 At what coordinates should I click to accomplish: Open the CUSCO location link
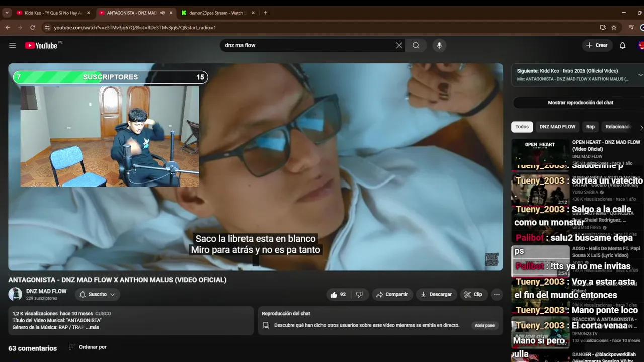[x=103, y=313]
